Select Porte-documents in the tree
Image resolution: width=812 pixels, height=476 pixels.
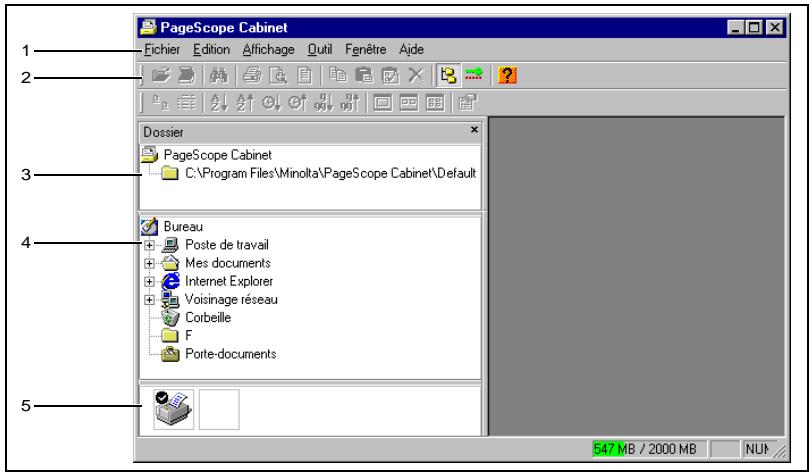(x=230, y=354)
